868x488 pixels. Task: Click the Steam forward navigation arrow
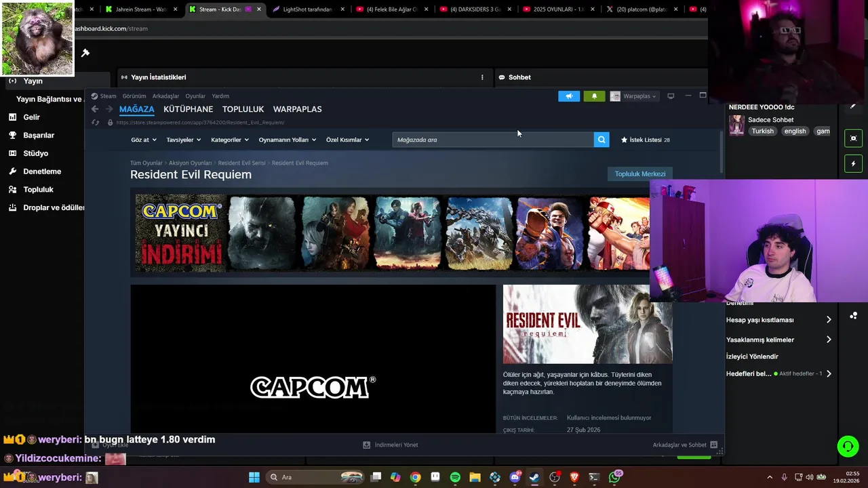coord(108,109)
